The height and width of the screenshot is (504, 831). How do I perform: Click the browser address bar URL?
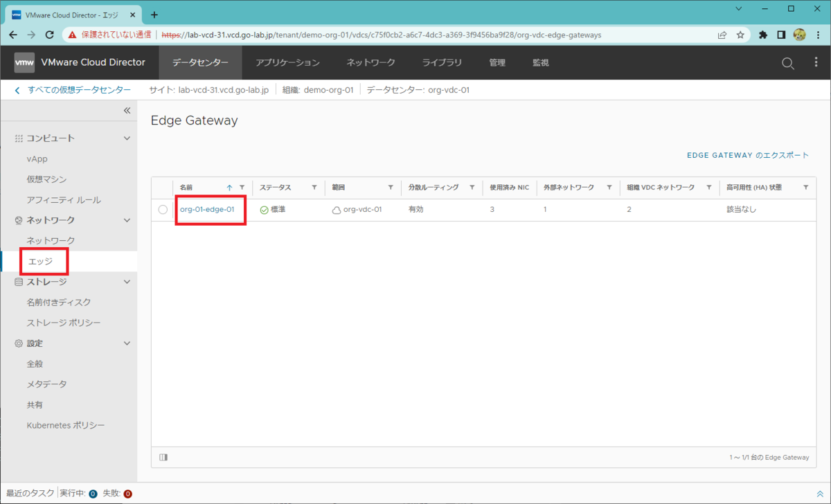[382, 34]
